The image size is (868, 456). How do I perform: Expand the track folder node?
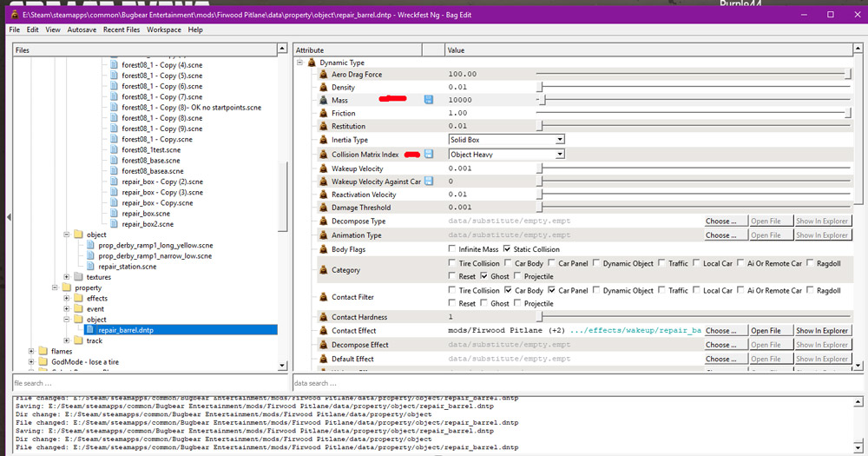67,340
